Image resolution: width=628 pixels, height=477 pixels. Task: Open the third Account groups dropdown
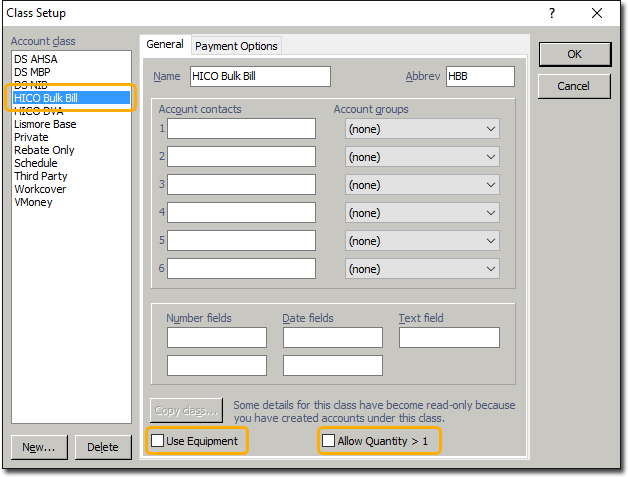coord(421,185)
